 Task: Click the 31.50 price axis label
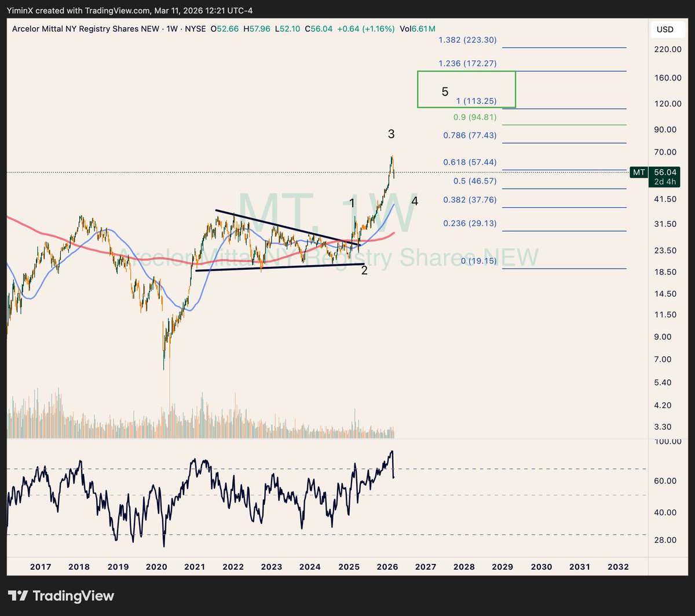(x=665, y=223)
